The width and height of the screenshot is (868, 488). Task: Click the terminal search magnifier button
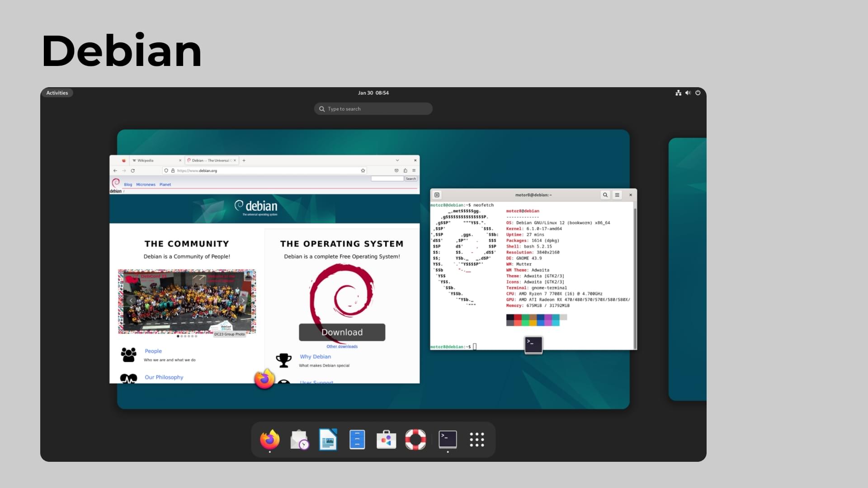click(x=605, y=195)
